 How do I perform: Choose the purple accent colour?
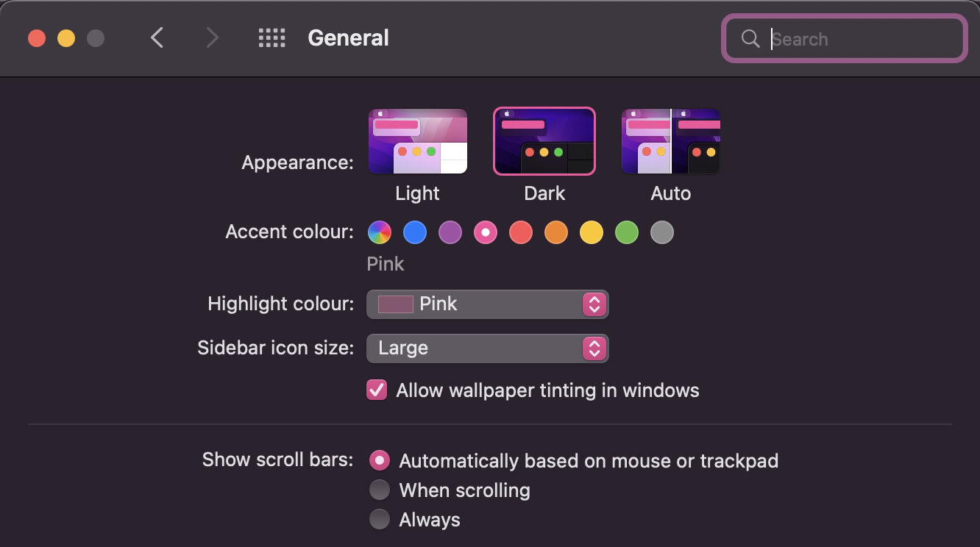(x=450, y=233)
